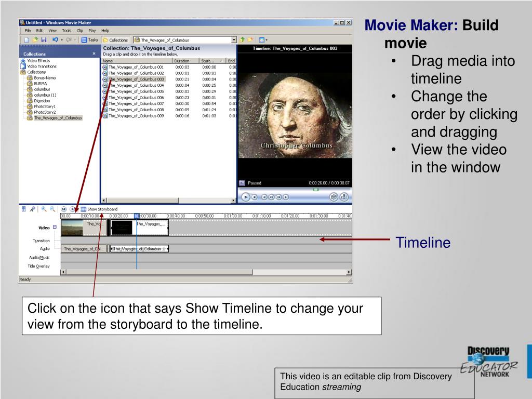Select Video Transitions in Collections tree
This screenshot has height=399, width=532.
point(42,66)
